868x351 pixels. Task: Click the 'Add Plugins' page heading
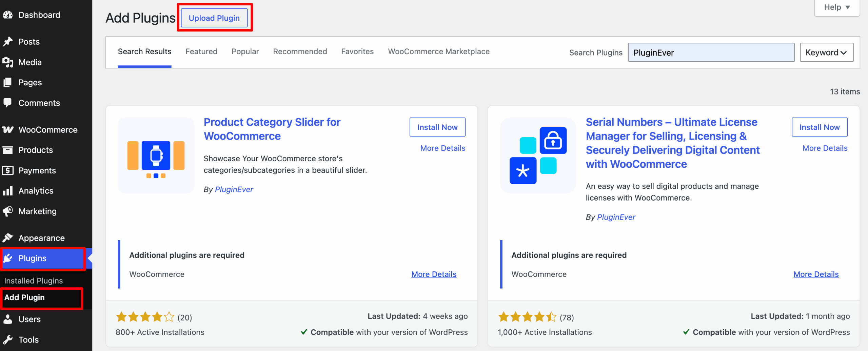pos(140,18)
